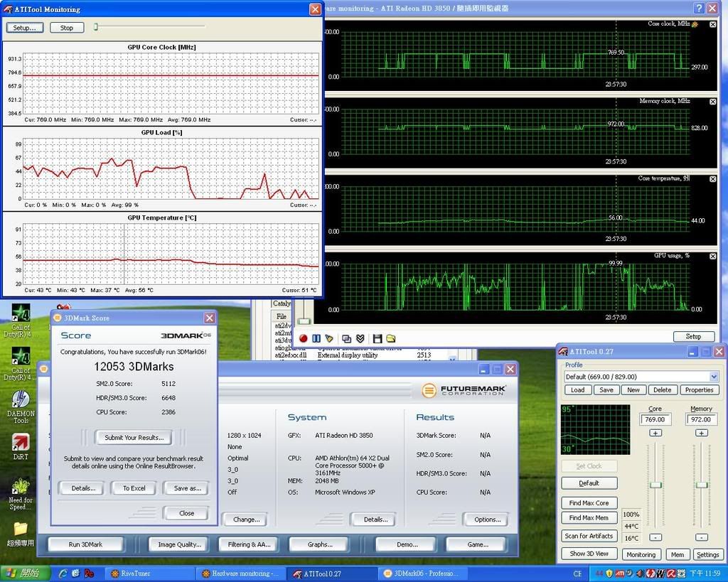Click the overlapping windows icon in monitoring toolbar

pyautogui.click(x=346, y=338)
